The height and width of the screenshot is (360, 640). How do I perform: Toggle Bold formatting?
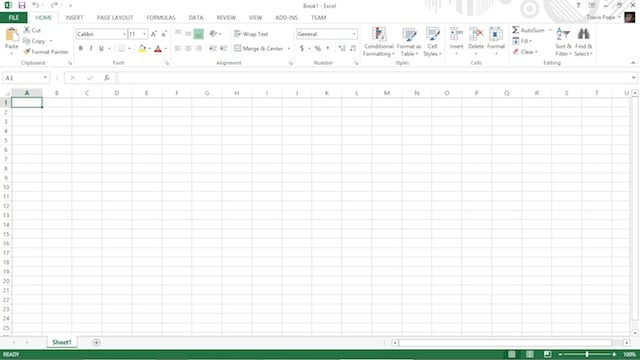coord(81,49)
